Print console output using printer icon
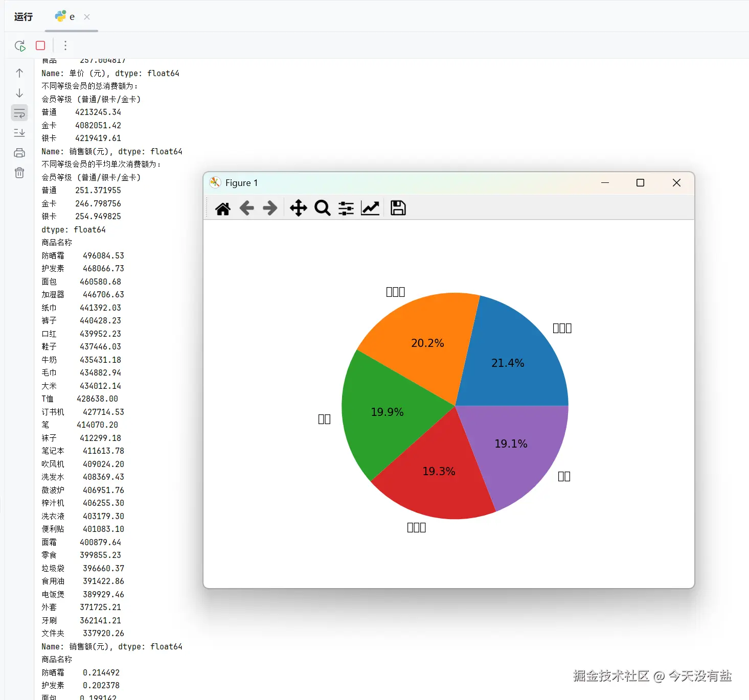This screenshot has width=749, height=700. coord(19,153)
